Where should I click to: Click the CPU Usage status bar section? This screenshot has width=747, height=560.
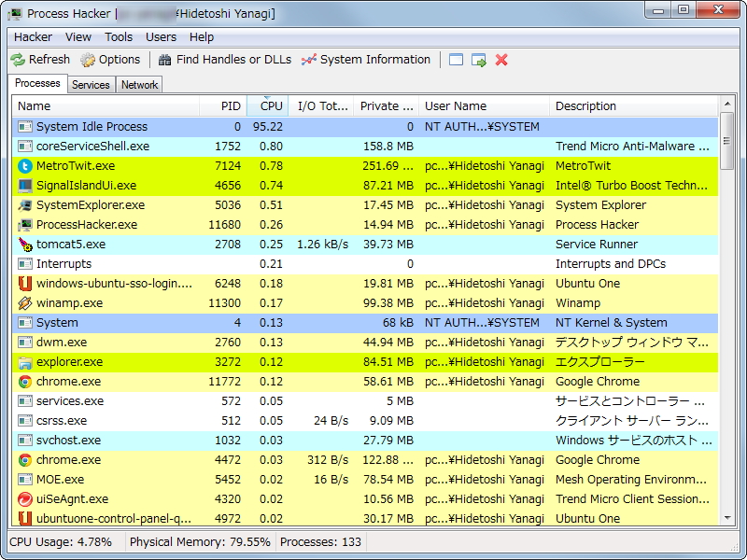pos(61,541)
